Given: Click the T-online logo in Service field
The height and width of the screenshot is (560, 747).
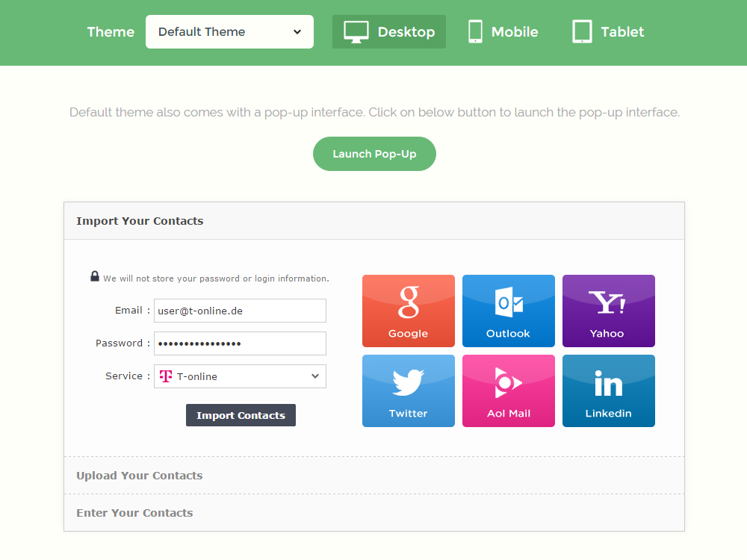Looking at the screenshot, I should coord(165,376).
